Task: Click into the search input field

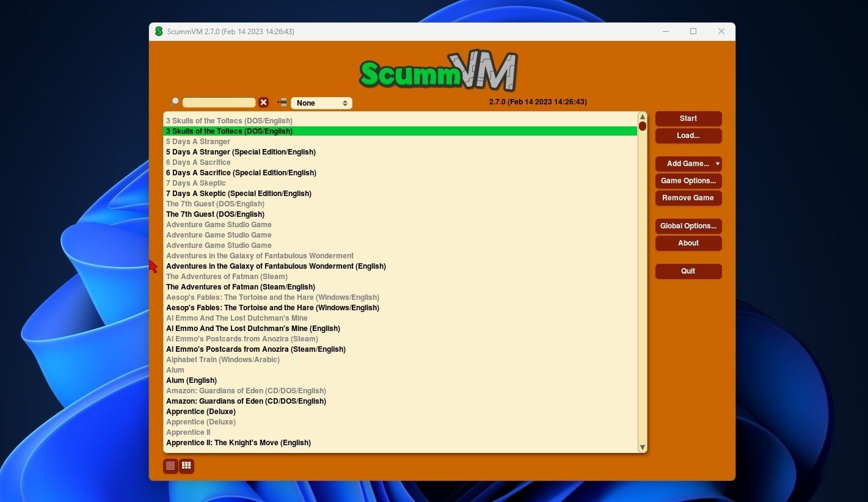Action: 219,103
